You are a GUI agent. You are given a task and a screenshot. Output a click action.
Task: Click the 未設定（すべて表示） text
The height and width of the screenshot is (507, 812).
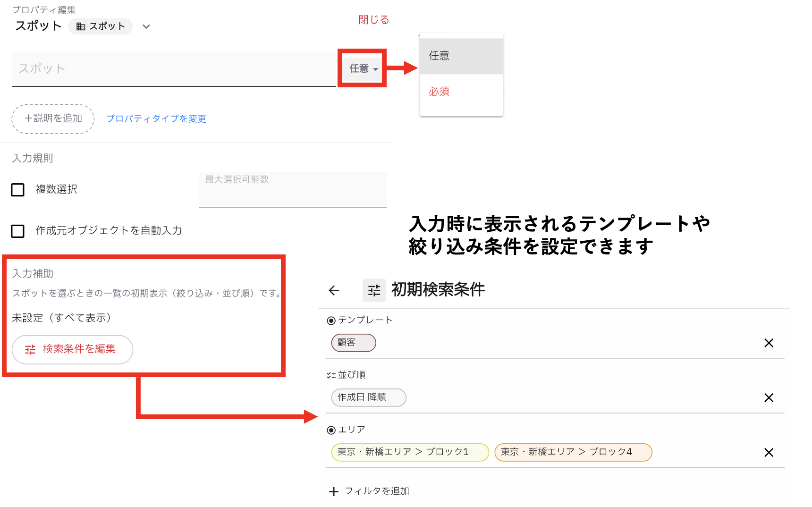(x=61, y=318)
